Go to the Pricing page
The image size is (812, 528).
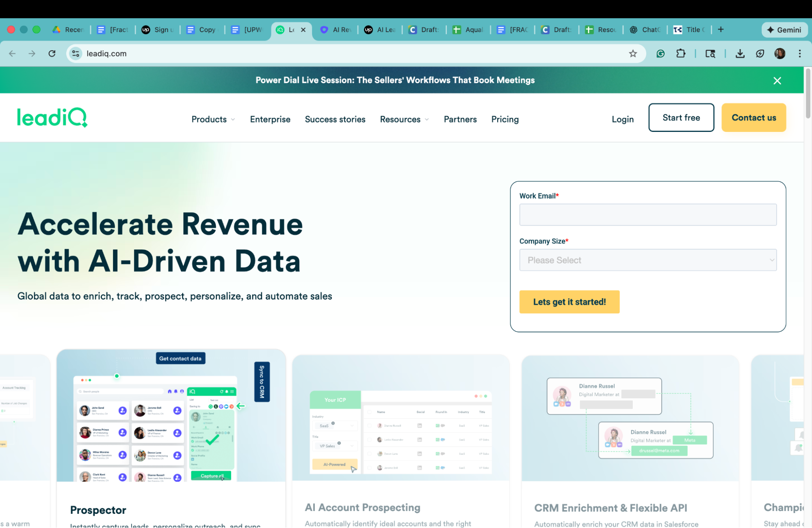[505, 119]
